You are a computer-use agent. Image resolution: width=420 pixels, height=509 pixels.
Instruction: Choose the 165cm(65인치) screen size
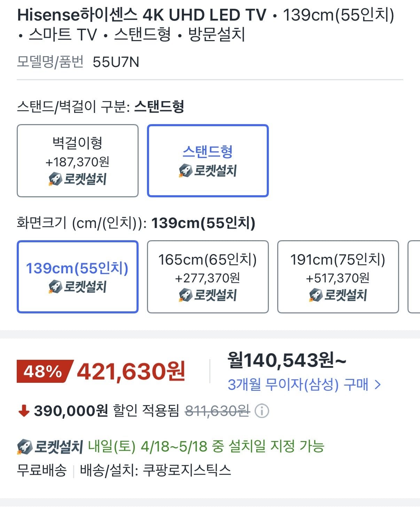tap(208, 275)
